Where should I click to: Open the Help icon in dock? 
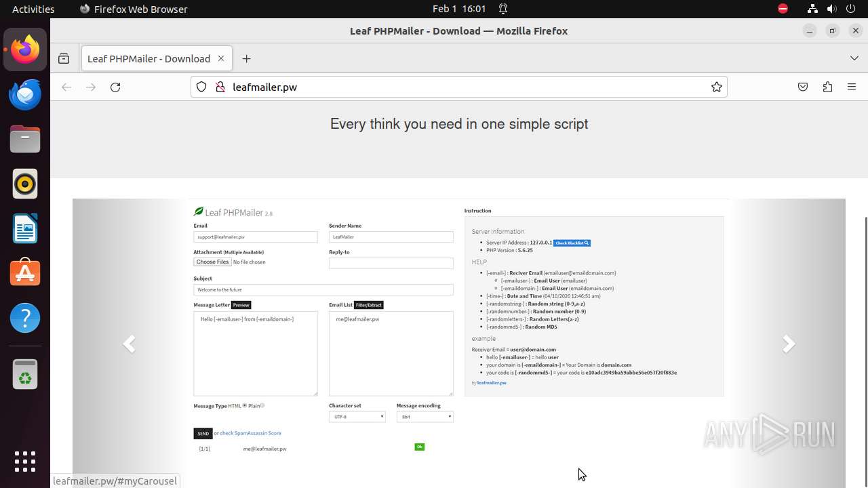coord(25,318)
